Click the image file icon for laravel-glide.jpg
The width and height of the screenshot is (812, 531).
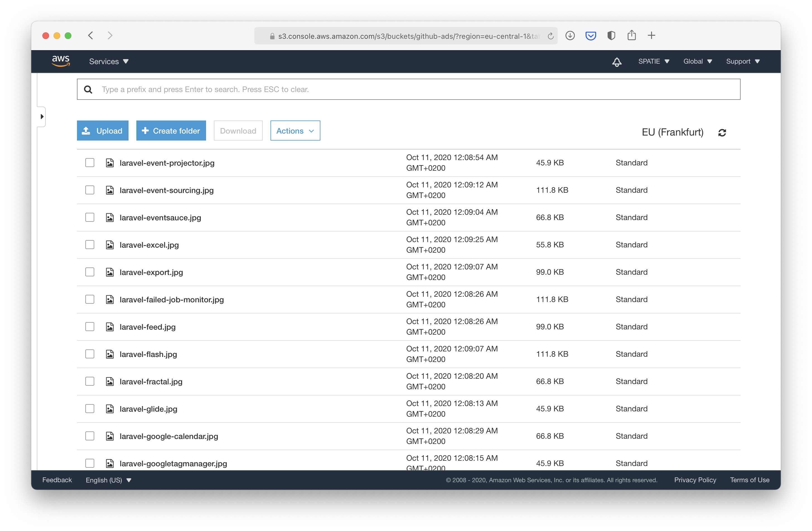(x=110, y=409)
